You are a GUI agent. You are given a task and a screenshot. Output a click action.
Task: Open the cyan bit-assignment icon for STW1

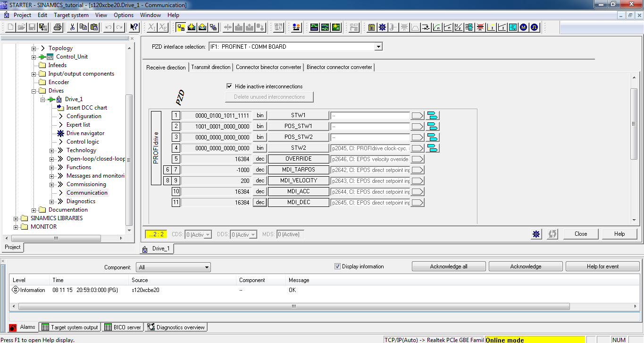coord(433,115)
